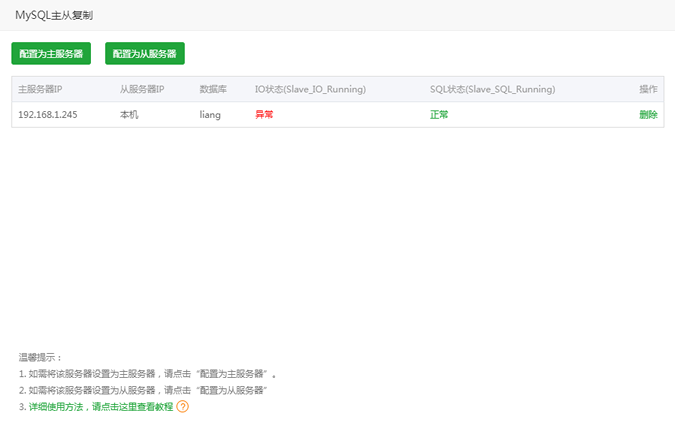Click tip 1 about setting the master server

click(x=147, y=373)
